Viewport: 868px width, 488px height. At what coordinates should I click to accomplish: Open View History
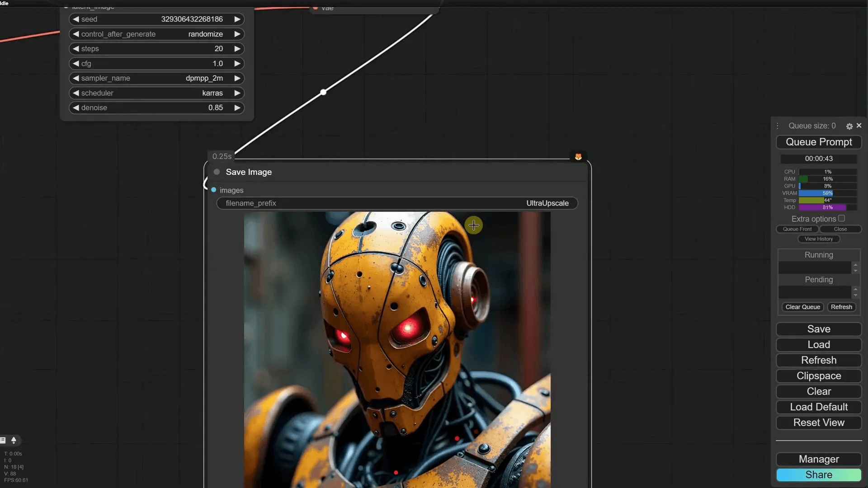tap(819, 239)
